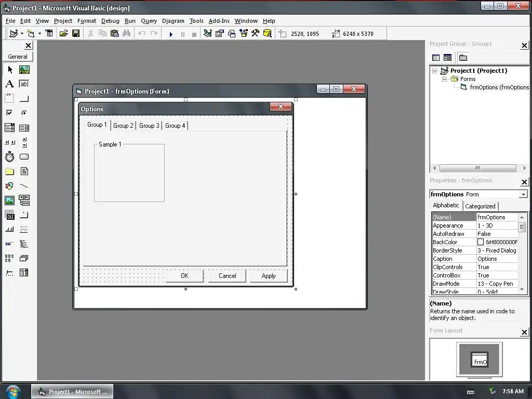Save the project via toolbar

(x=76, y=33)
